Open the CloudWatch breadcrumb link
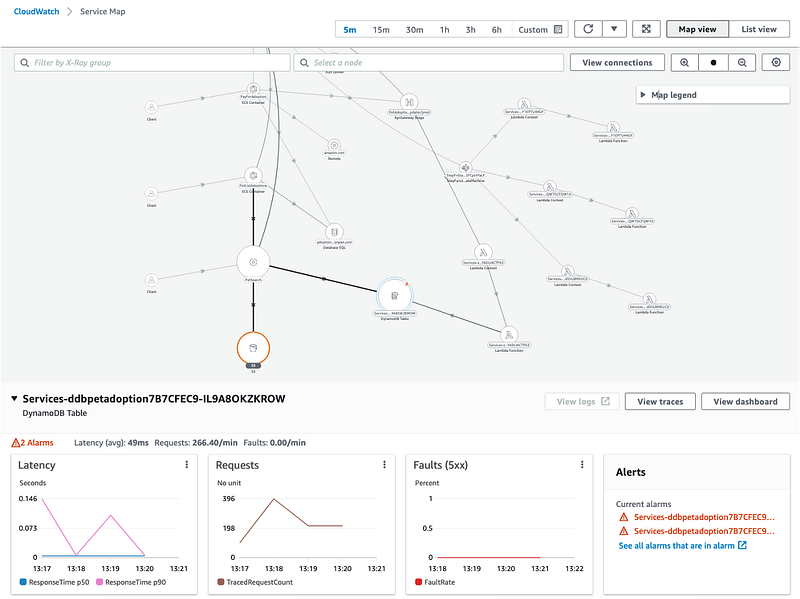 (x=36, y=11)
